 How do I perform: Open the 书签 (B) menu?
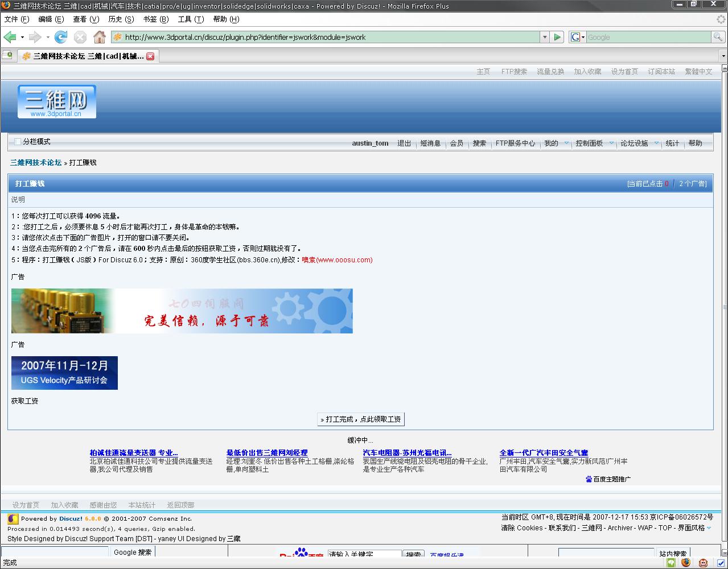point(156,19)
